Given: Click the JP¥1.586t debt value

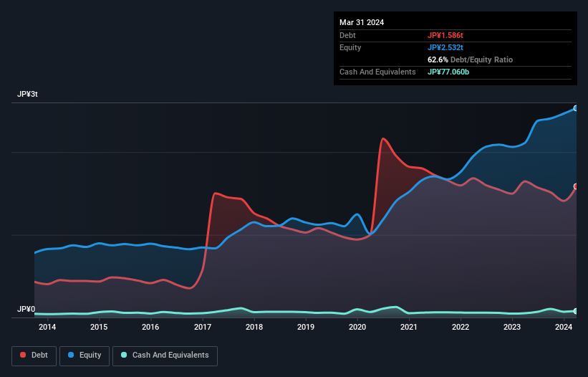Looking at the screenshot, I should click(x=445, y=35).
